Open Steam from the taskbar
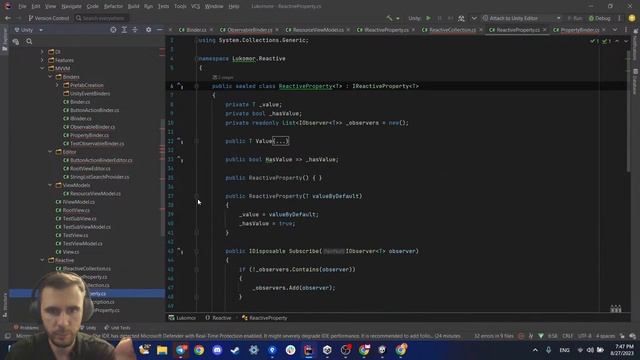 click(x=235, y=350)
